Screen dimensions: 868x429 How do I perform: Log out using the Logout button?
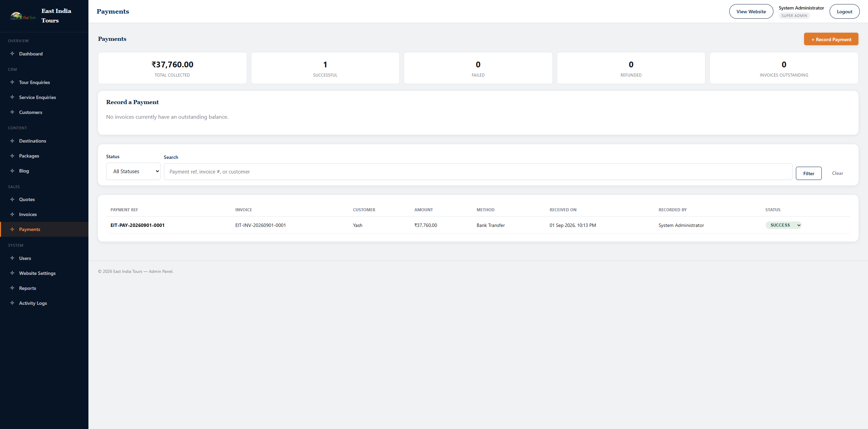pos(845,12)
